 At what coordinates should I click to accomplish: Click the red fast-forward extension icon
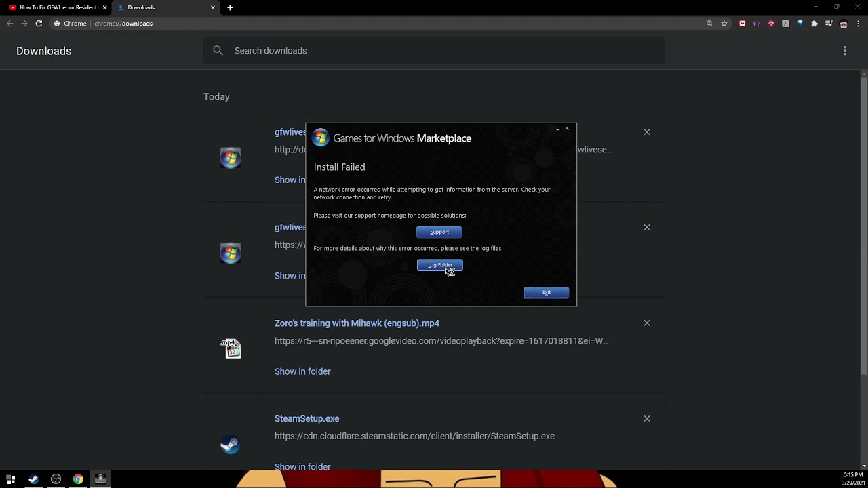click(x=742, y=24)
